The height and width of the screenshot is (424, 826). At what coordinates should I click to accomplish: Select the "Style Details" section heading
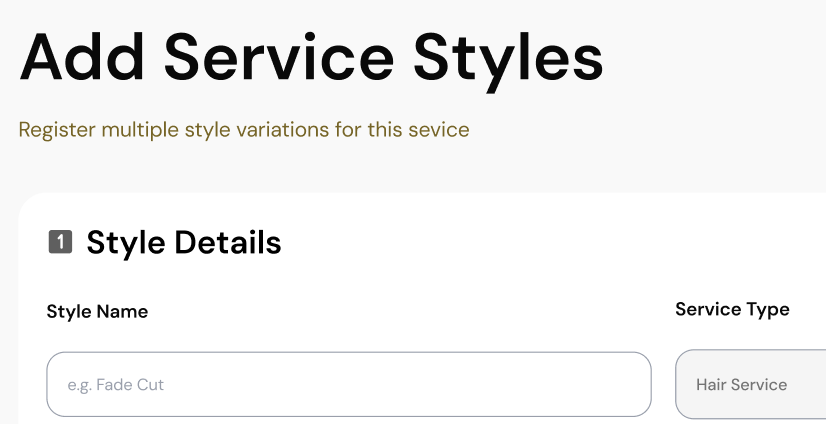tap(183, 242)
